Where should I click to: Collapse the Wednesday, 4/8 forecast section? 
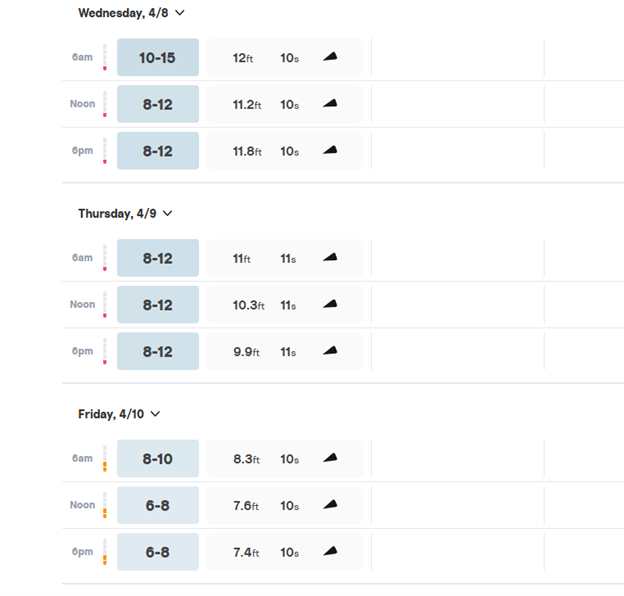[180, 13]
